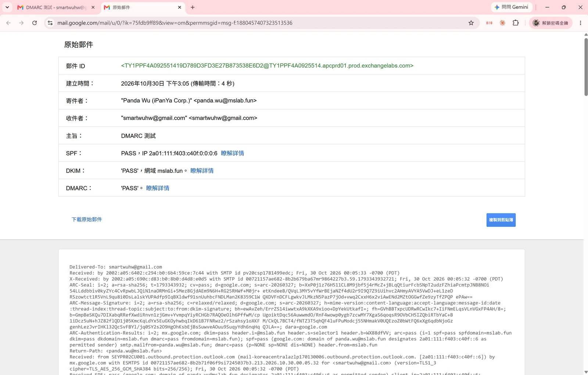This screenshot has height=375, width=588.
Task: Click the 問問 Gemini button
Action: tap(512, 7)
